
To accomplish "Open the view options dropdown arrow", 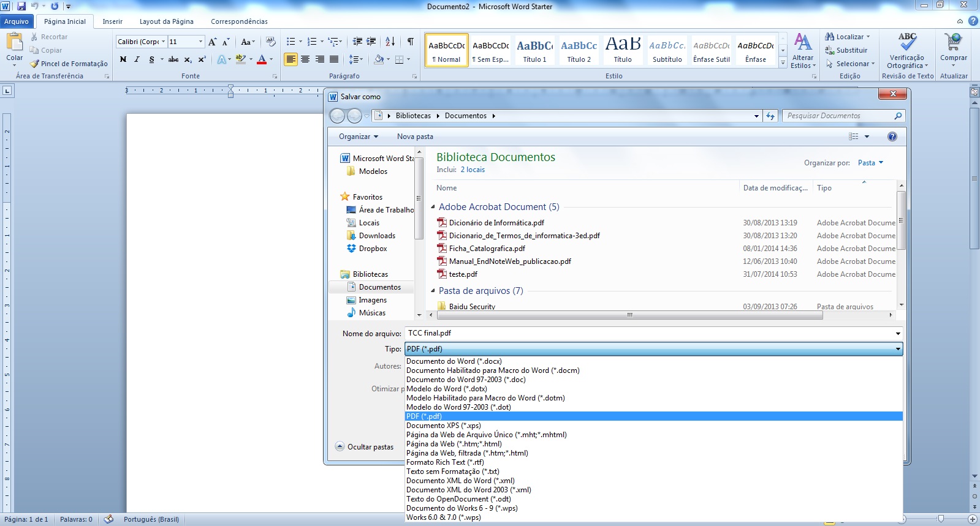I will pos(867,137).
